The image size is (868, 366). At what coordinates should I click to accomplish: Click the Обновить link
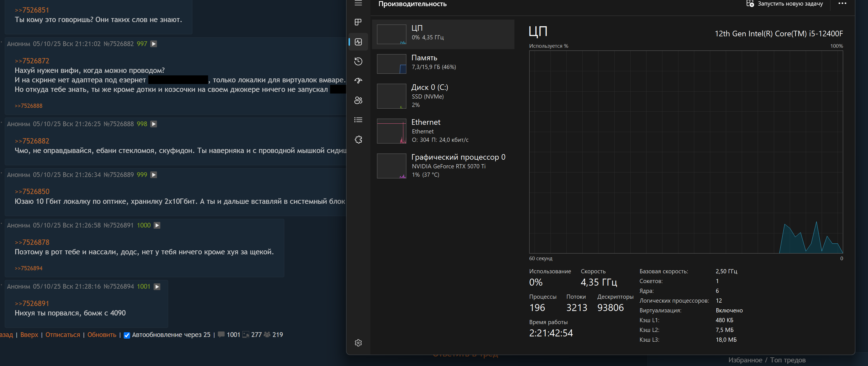102,335
